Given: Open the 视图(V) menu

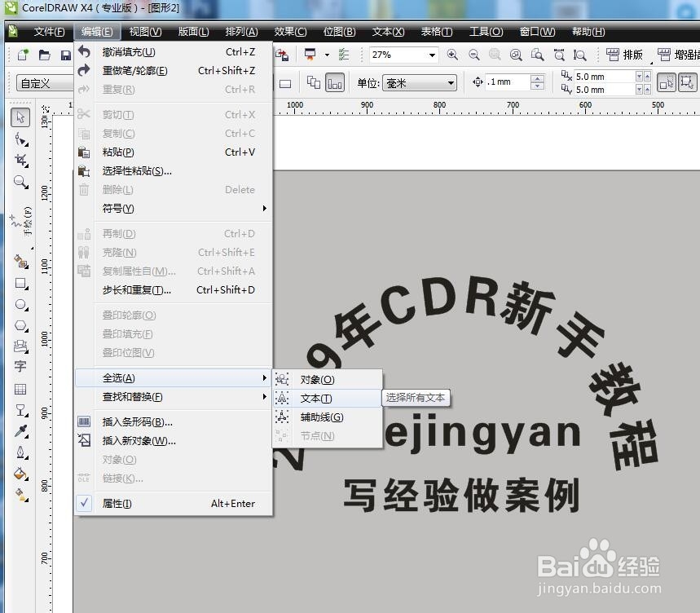Looking at the screenshot, I should coord(145,32).
